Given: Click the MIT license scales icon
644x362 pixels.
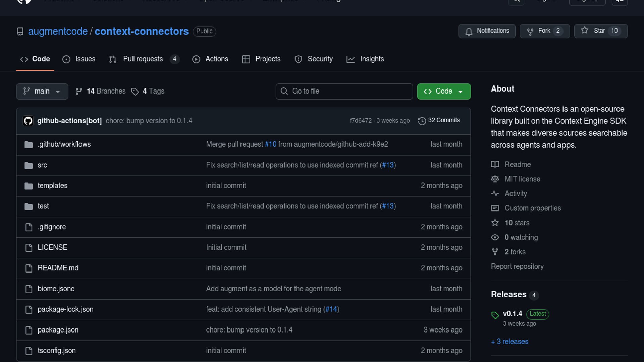Looking at the screenshot, I should click(495, 179).
